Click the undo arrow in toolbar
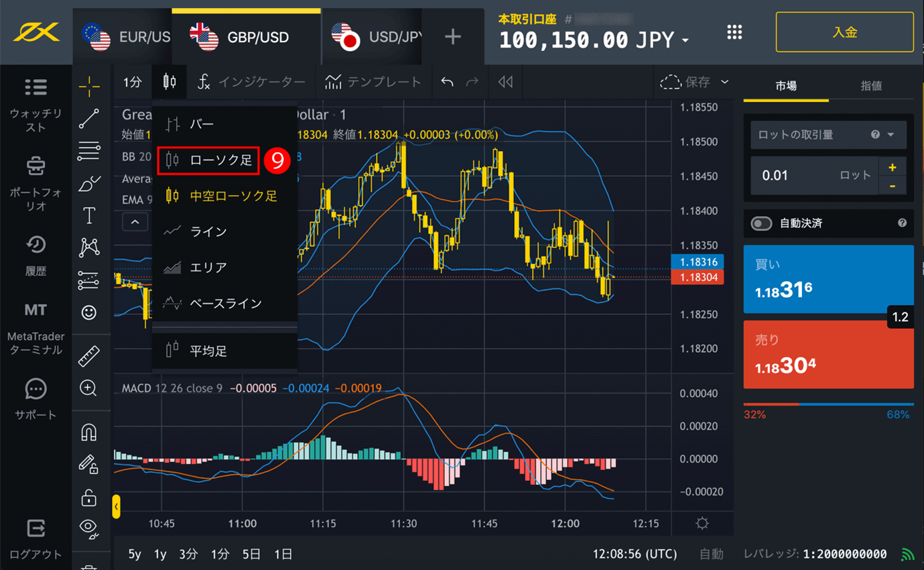 tap(447, 82)
